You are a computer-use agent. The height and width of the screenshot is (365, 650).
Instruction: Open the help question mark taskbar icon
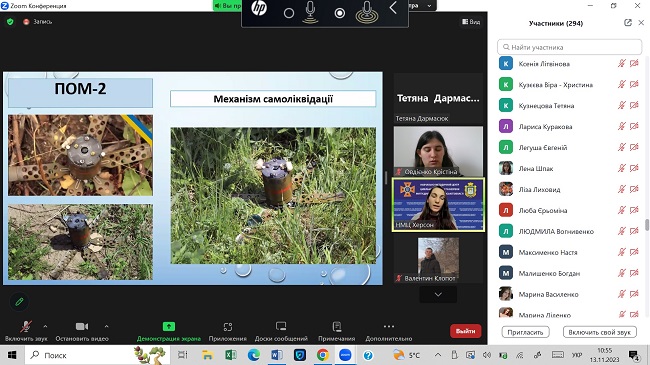point(368,355)
